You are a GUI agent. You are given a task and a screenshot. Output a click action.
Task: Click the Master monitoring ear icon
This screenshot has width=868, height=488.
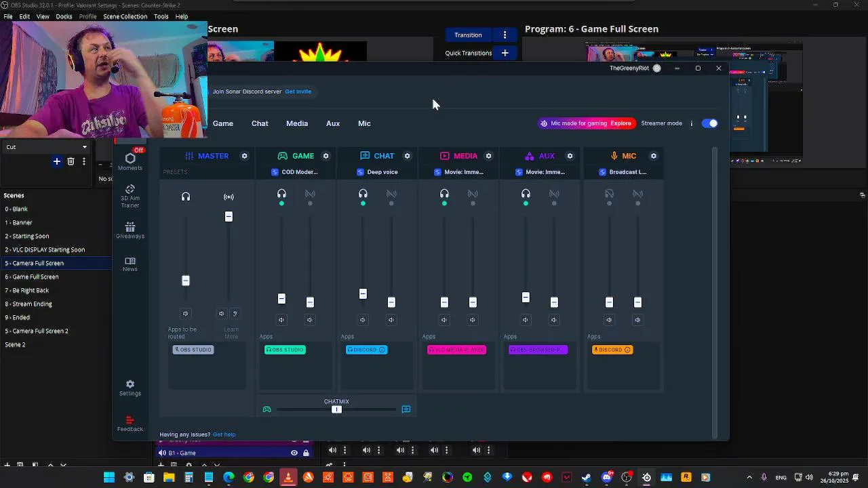pos(235,313)
